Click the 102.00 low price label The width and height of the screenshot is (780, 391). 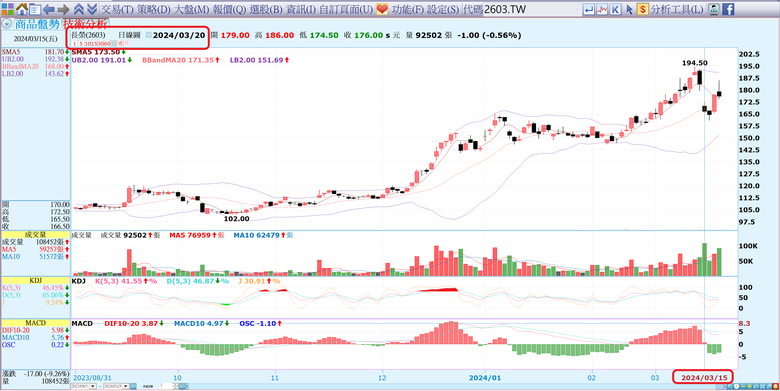pos(237,218)
